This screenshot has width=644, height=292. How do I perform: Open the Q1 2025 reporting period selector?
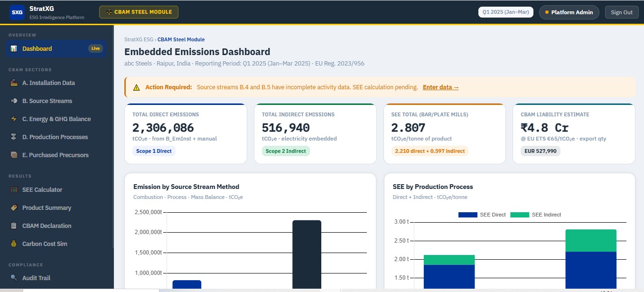[506, 12]
